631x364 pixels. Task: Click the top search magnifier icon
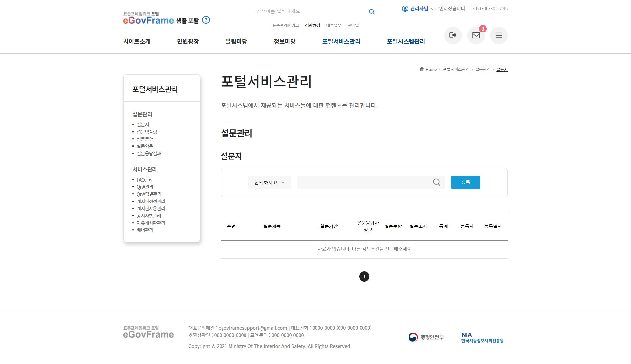pyautogui.click(x=372, y=12)
